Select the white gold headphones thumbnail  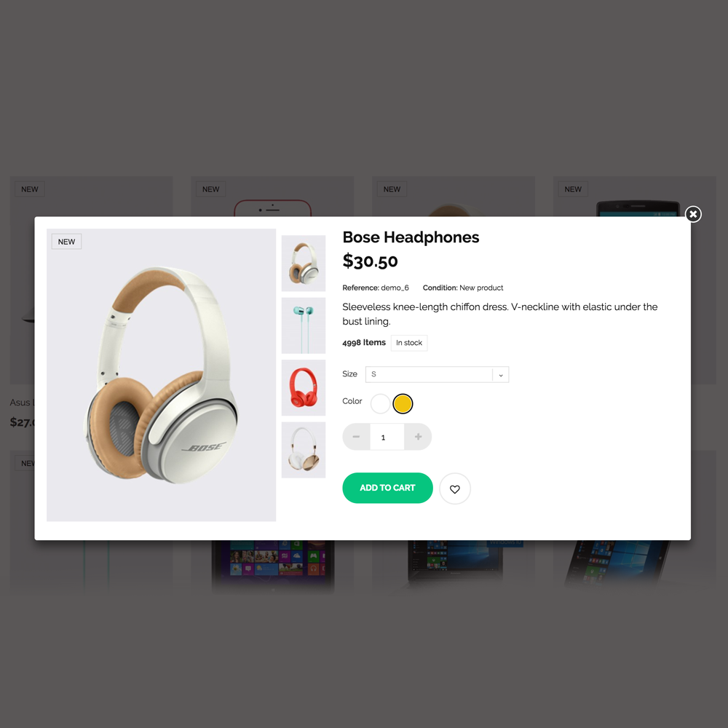click(x=303, y=450)
